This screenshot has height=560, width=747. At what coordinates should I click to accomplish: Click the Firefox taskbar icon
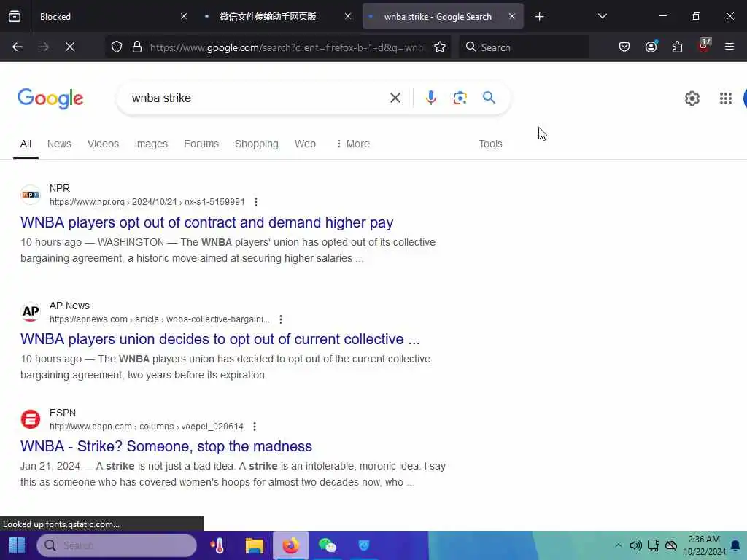290,545
